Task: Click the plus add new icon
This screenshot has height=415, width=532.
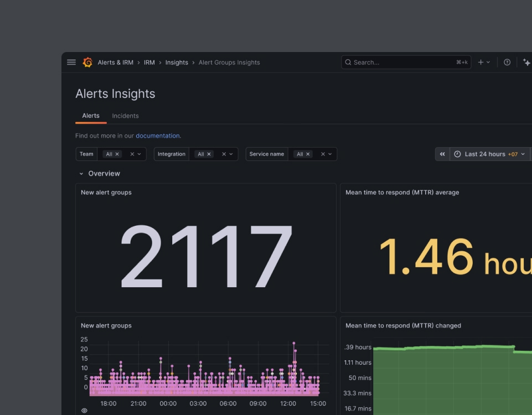Action: coord(481,63)
